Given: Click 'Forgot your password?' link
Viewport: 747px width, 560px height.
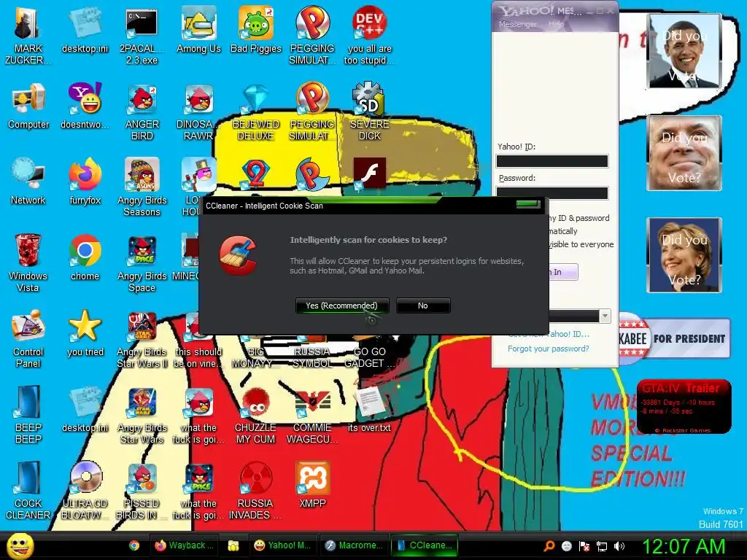Looking at the screenshot, I should pos(549,349).
